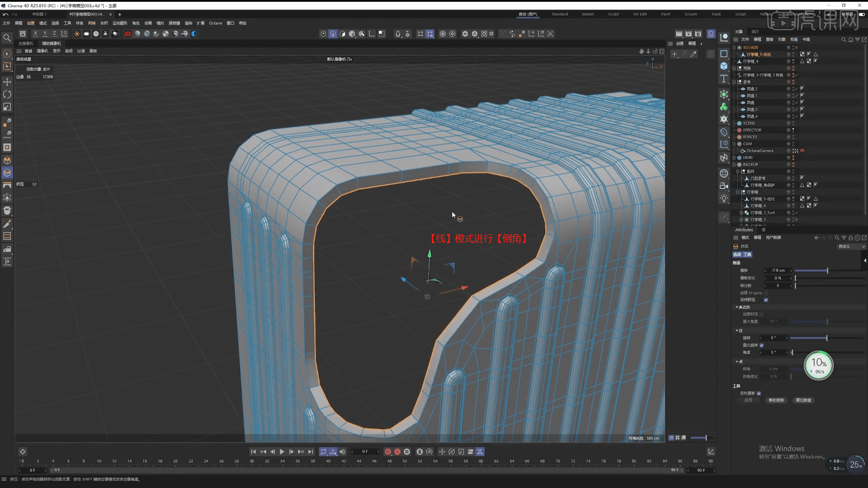Open the 文件 menu in main menubar
The height and width of the screenshot is (488, 868).
click(6, 23)
